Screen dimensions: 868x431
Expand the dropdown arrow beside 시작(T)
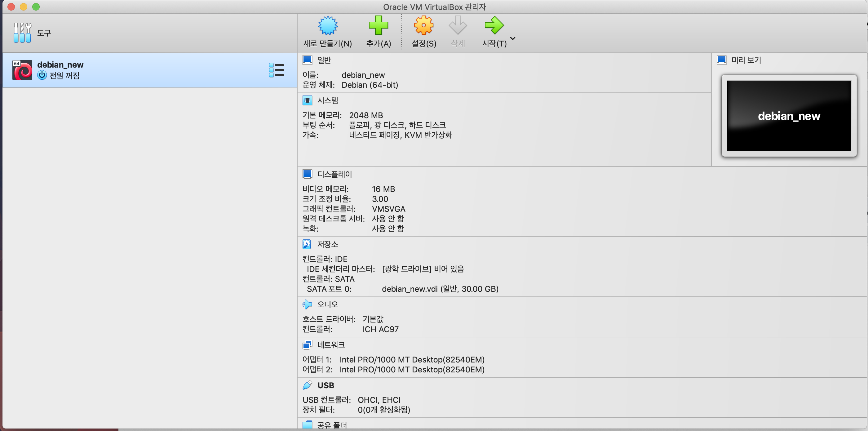tap(513, 38)
